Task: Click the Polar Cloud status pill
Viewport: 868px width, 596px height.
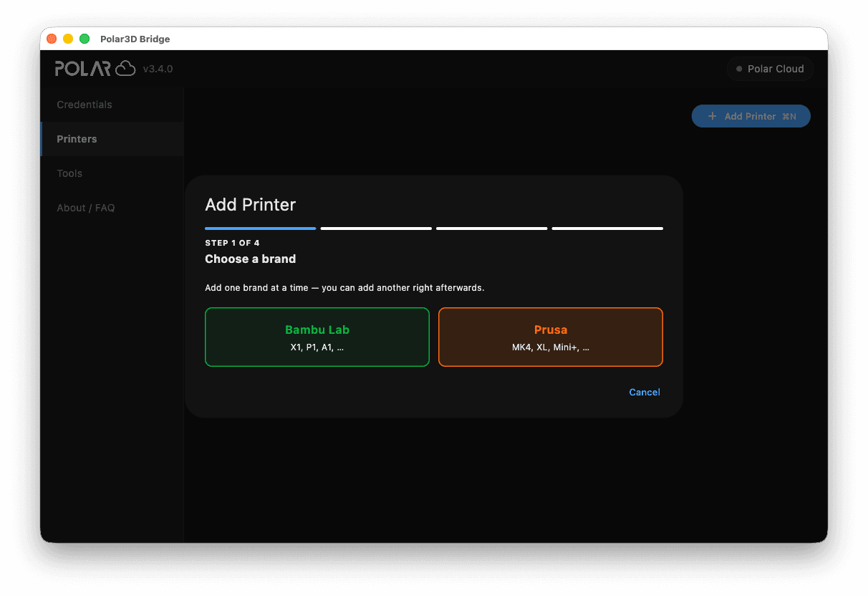Action: pos(770,69)
